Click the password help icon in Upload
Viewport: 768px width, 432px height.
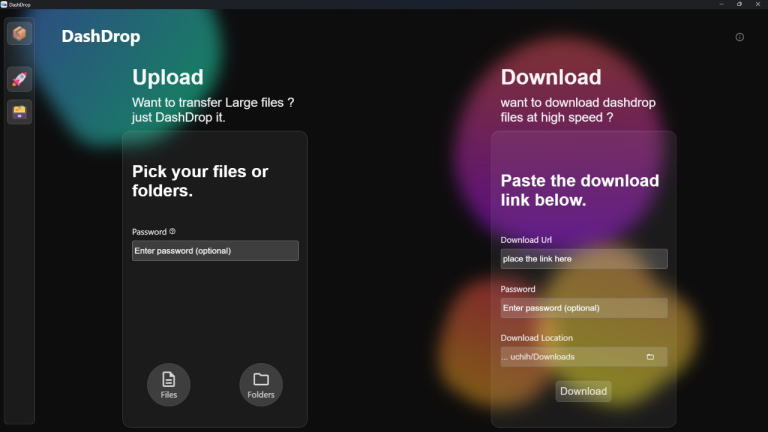pyautogui.click(x=172, y=231)
